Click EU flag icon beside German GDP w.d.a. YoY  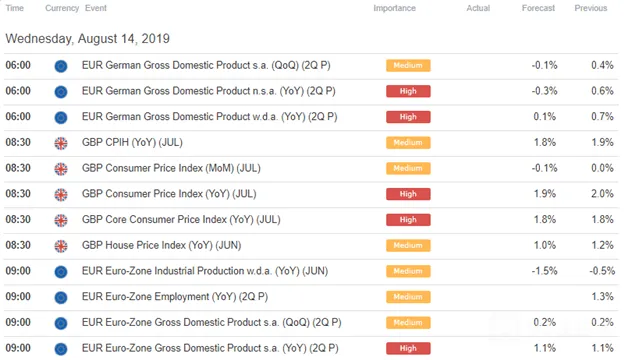pyautogui.click(x=61, y=118)
